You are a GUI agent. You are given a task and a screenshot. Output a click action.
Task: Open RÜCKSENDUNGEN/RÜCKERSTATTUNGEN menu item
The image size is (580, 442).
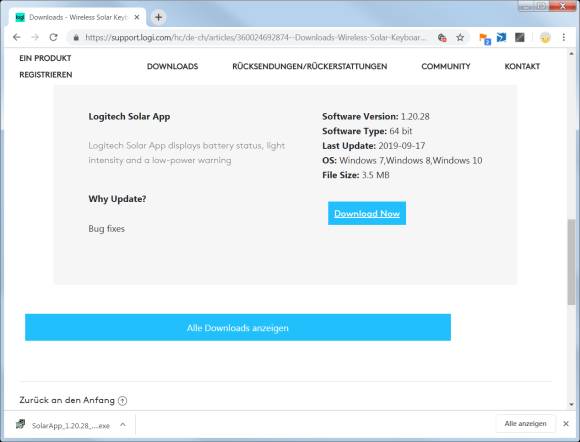[x=310, y=66]
